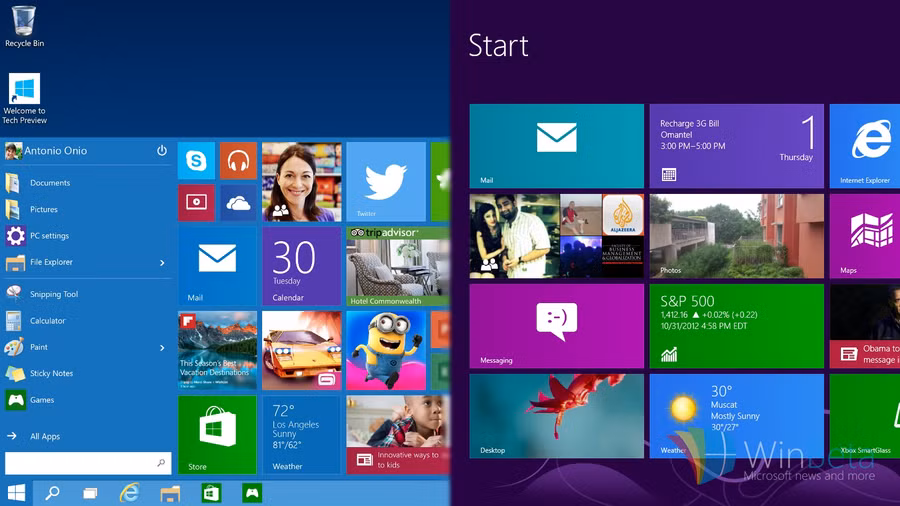Open Sticky Notes

pos(86,373)
